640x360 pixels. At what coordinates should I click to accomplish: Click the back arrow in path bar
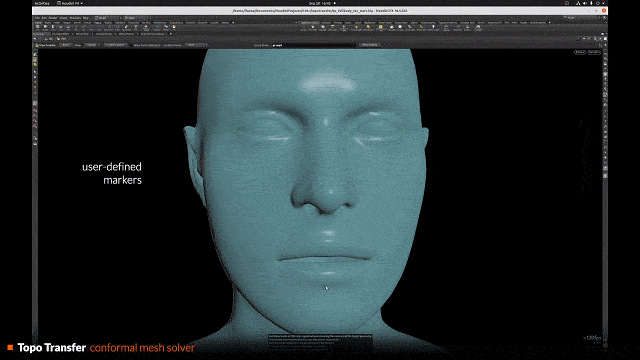tap(36, 39)
